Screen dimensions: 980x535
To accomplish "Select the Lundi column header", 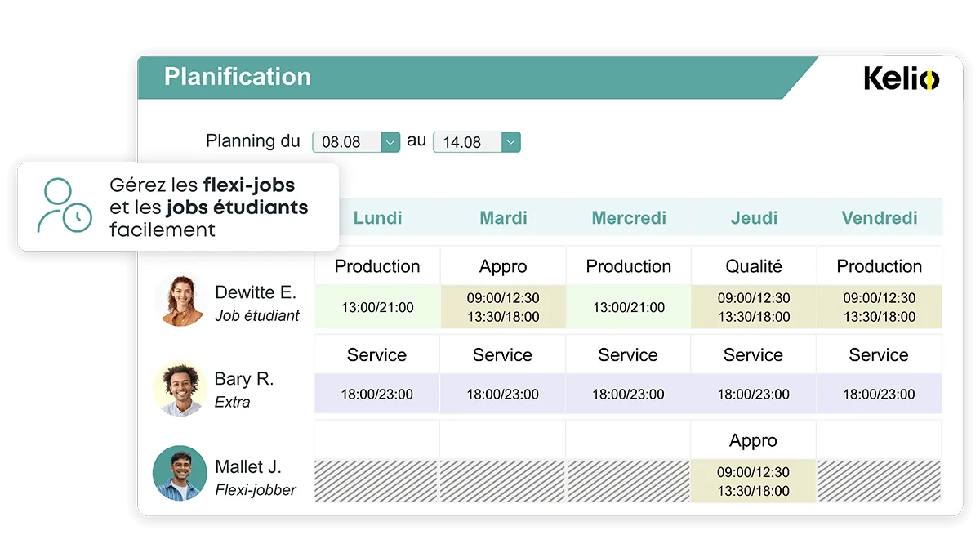I will pyautogui.click(x=377, y=218).
